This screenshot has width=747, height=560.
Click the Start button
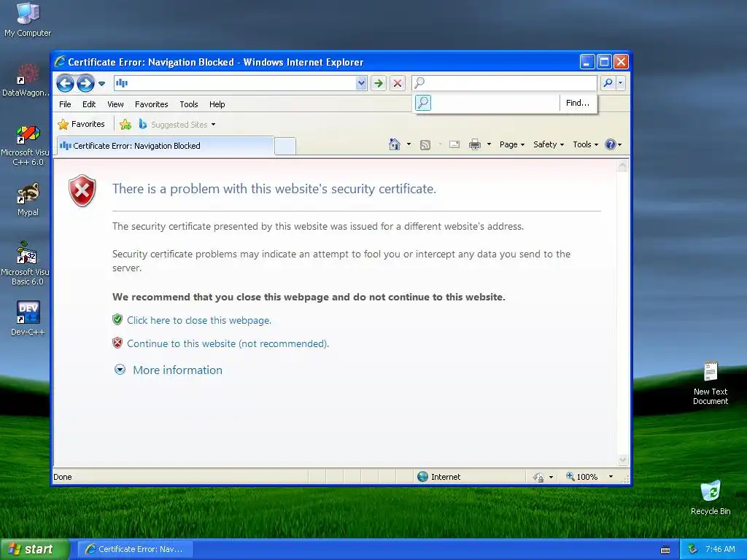pos(34,550)
